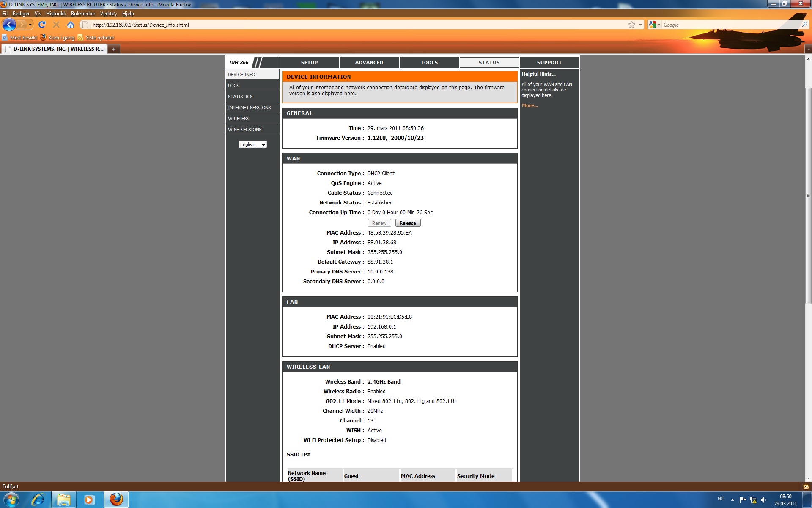The width and height of the screenshot is (812, 508).
Task: Click the Firefox taskbar icon
Action: (116, 500)
